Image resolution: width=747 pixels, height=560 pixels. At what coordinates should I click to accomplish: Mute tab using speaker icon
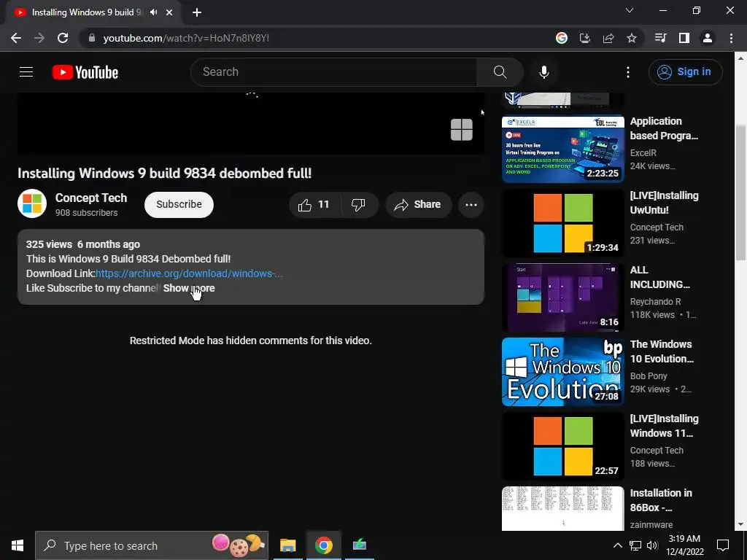point(153,12)
